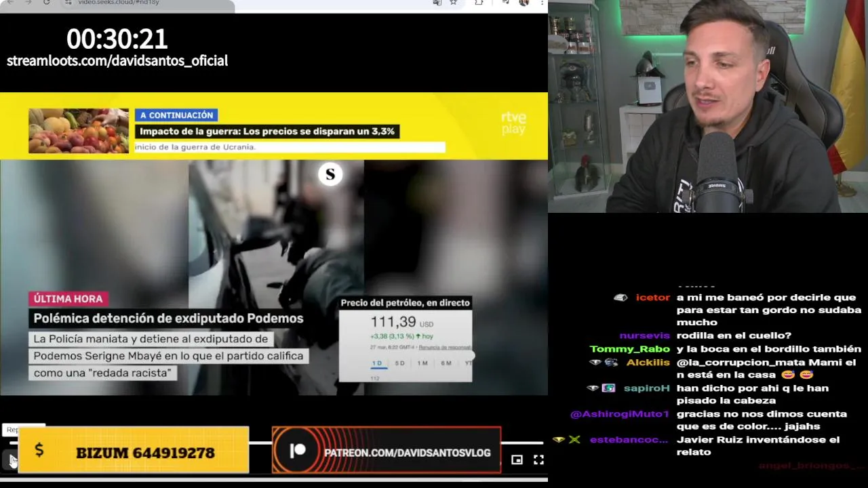
Task: Click 'Impacto de la guerra' headline
Action: [267, 131]
